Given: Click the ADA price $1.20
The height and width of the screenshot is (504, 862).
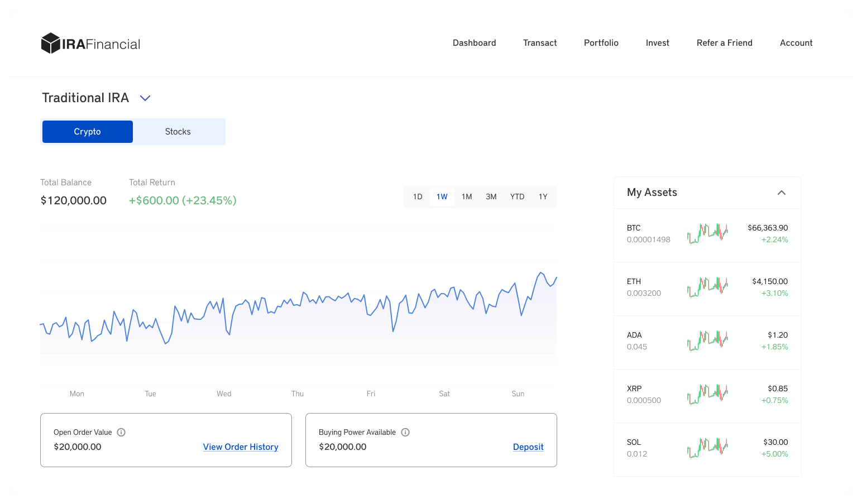Looking at the screenshot, I should click(778, 335).
